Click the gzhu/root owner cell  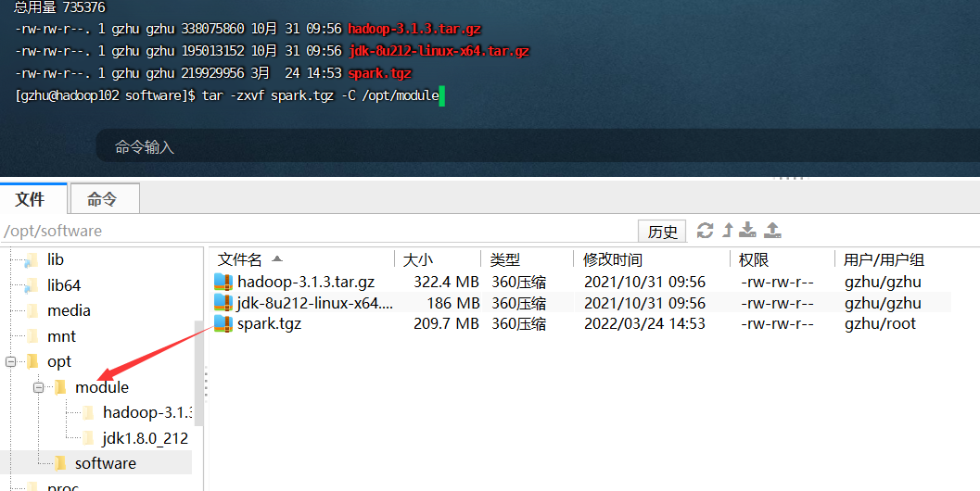[x=880, y=323]
